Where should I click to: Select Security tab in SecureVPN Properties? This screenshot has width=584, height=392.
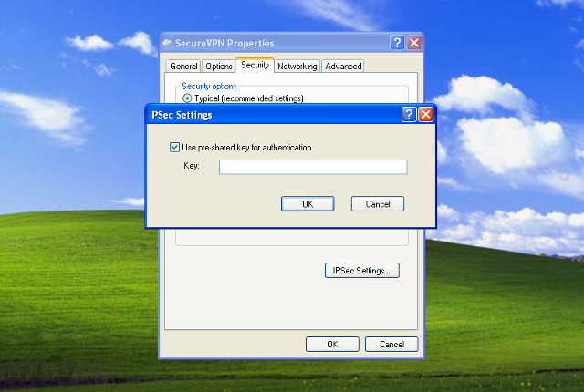[x=255, y=65]
